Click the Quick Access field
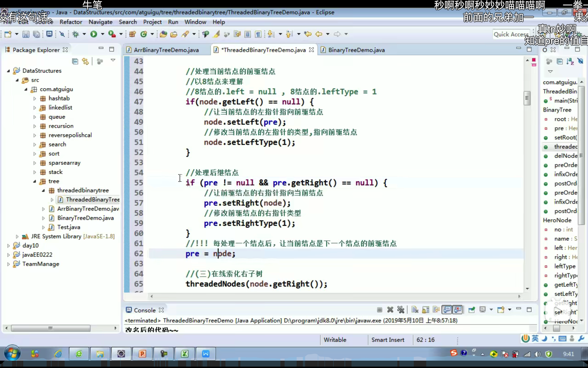588x368 pixels. (511, 34)
